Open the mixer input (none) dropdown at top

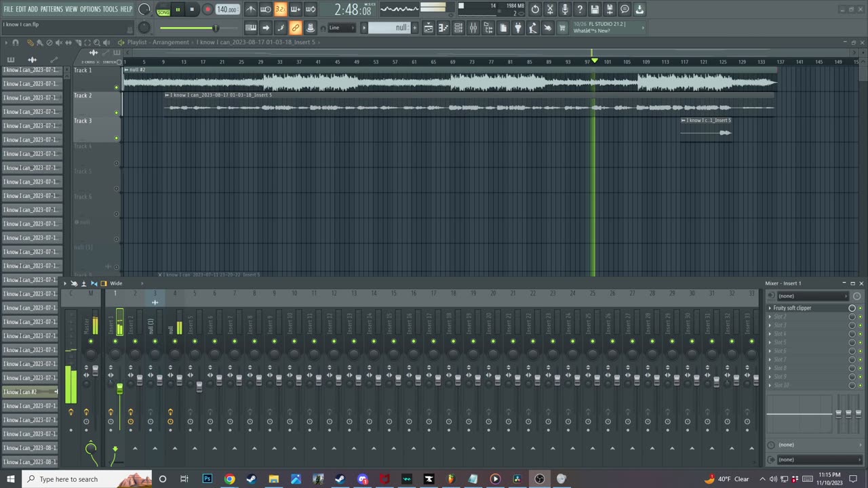(x=812, y=296)
